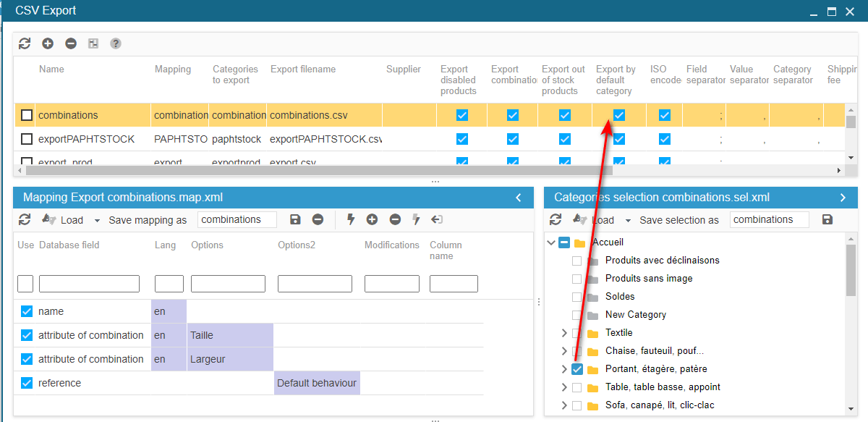Save the mapping with disk icon
The height and width of the screenshot is (422, 868).
click(x=295, y=220)
